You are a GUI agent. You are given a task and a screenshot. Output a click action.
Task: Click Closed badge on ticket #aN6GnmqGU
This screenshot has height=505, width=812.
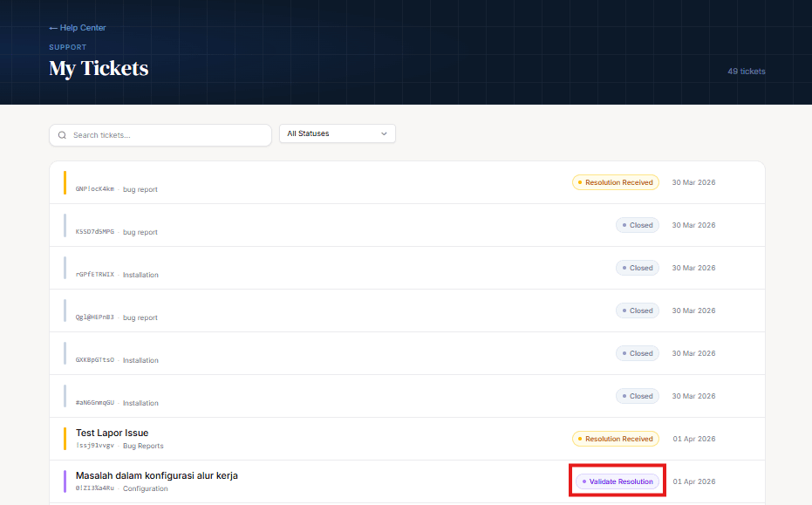click(637, 396)
